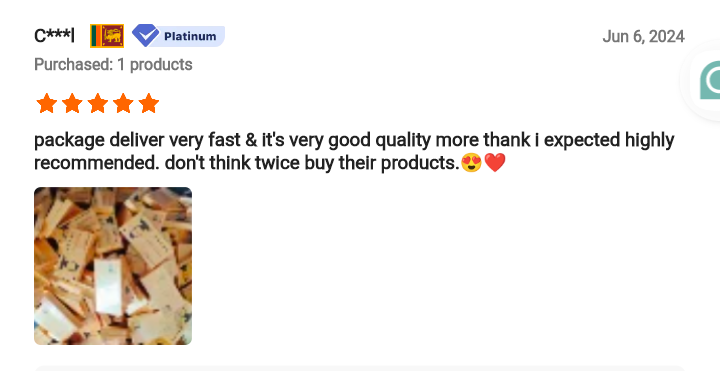
Task: Click reviewer name C***l
Action: pyautogui.click(x=54, y=36)
